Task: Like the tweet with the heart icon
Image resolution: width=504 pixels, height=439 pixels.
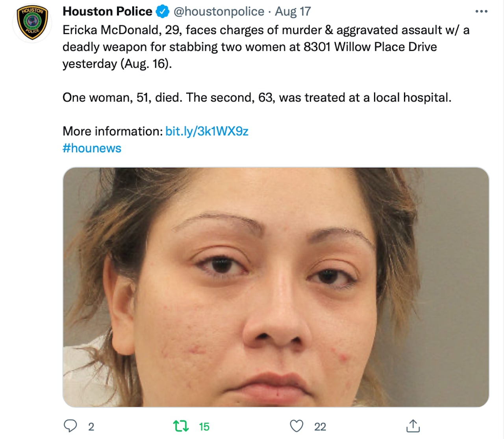Action: tap(296, 426)
